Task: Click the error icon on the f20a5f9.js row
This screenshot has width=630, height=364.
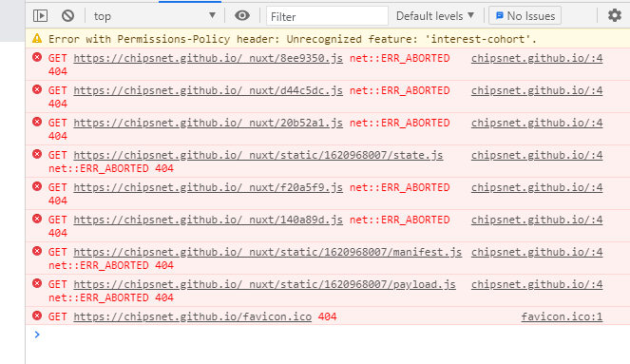Action: [37, 186]
